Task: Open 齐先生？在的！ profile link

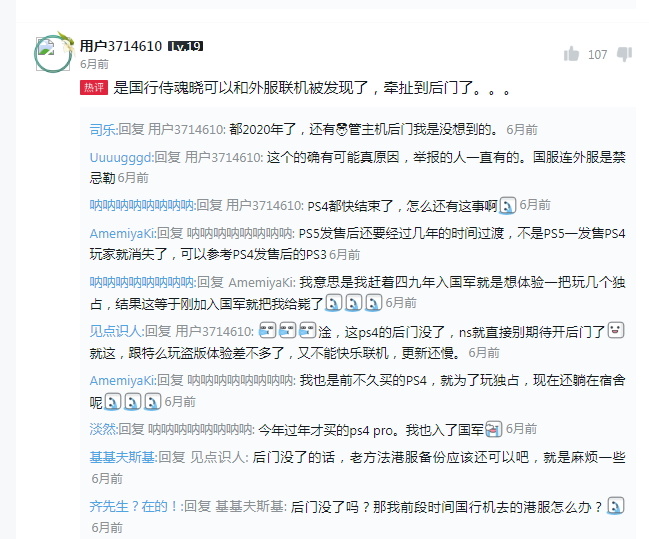Action: pyautogui.click(x=136, y=506)
